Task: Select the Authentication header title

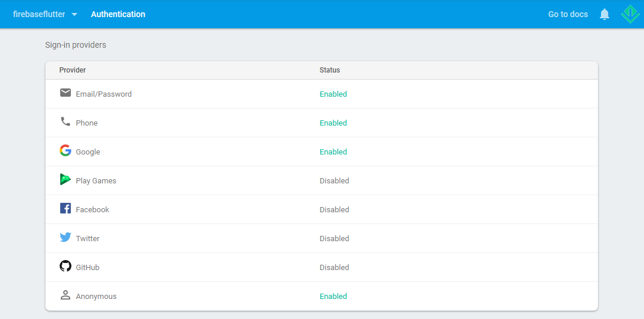Action: click(118, 14)
